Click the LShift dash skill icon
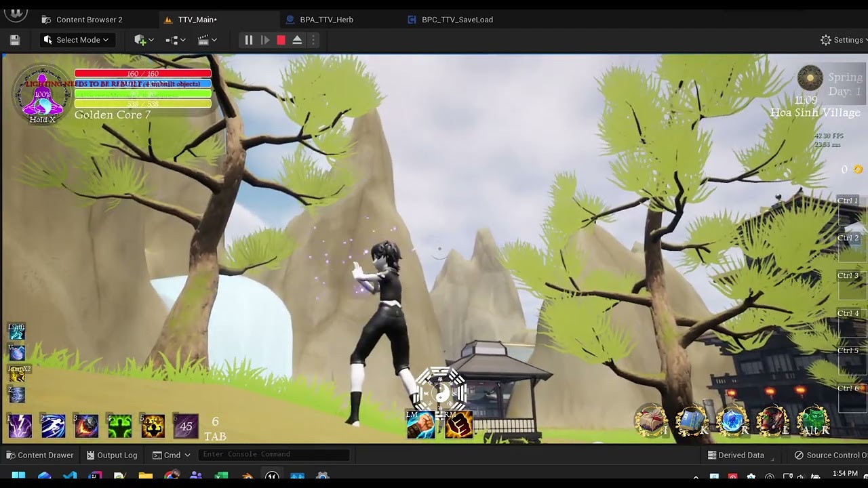The image size is (868, 488). click(x=17, y=332)
